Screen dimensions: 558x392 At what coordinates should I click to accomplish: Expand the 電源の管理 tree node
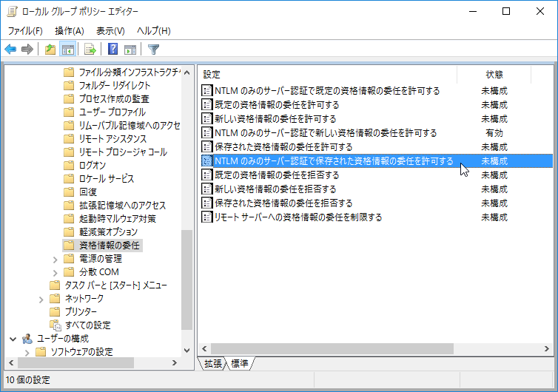pos(56,260)
